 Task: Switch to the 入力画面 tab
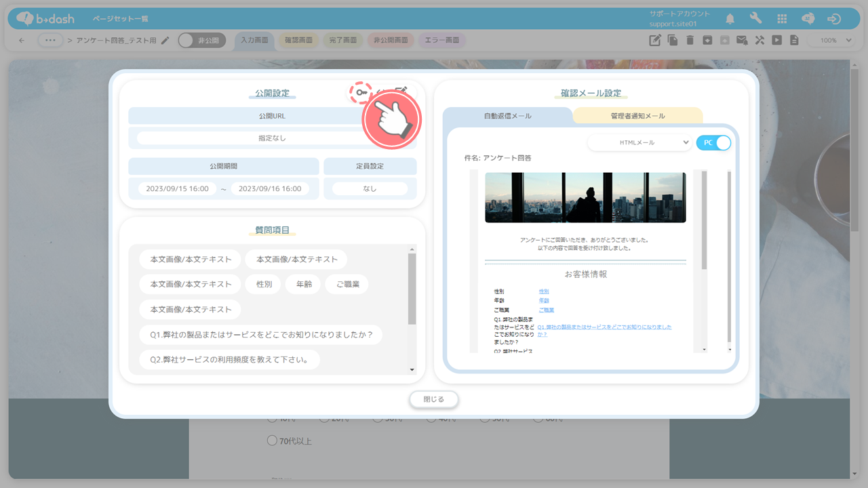coord(254,41)
